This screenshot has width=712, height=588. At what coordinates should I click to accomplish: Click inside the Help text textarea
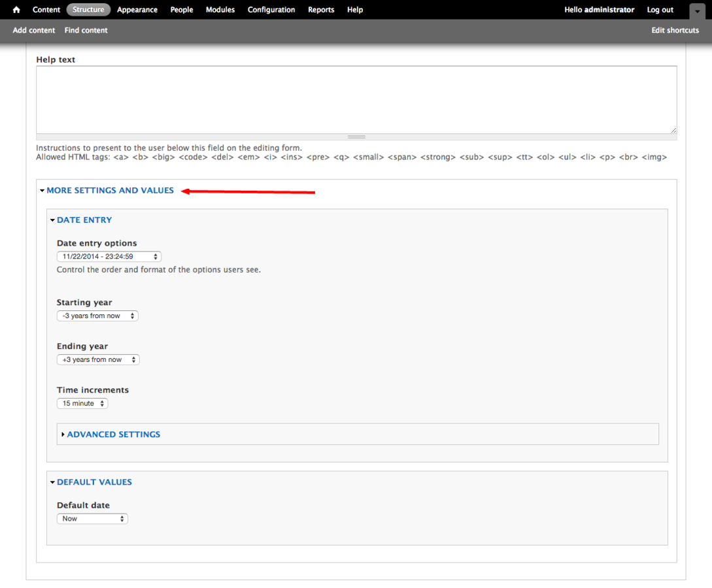pyautogui.click(x=356, y=100)
